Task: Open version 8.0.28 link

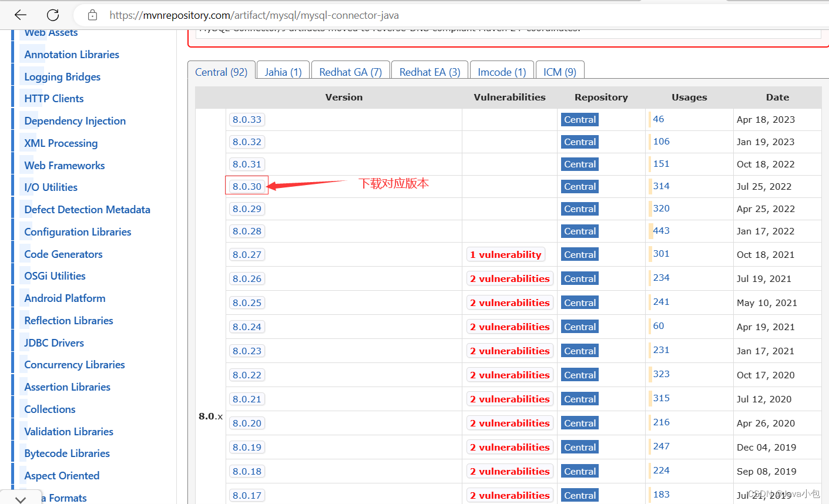Action: tap(247, 231)
